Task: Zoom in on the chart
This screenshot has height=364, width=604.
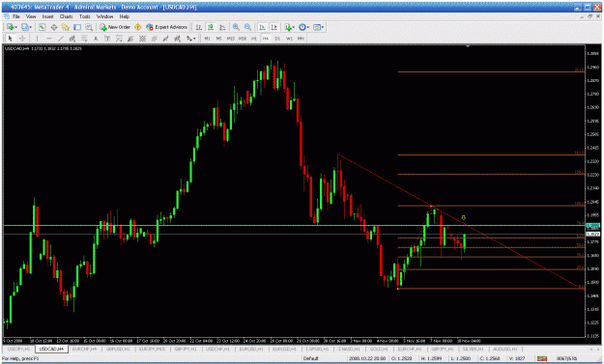Action: pos(236,27)
